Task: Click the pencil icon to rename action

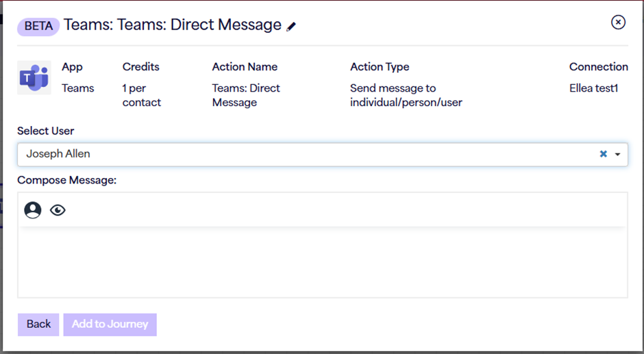Action: (x=291, y=27)
